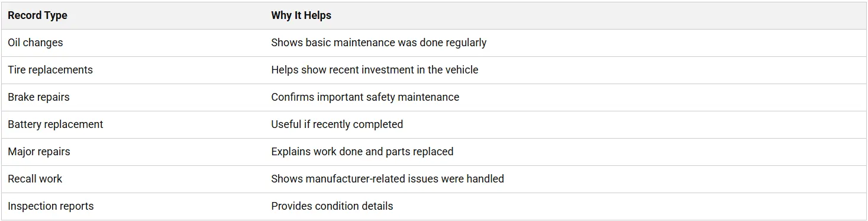Select the "Battery replacement" cell
The image size is (868, 221).
(x=133, y=124)
